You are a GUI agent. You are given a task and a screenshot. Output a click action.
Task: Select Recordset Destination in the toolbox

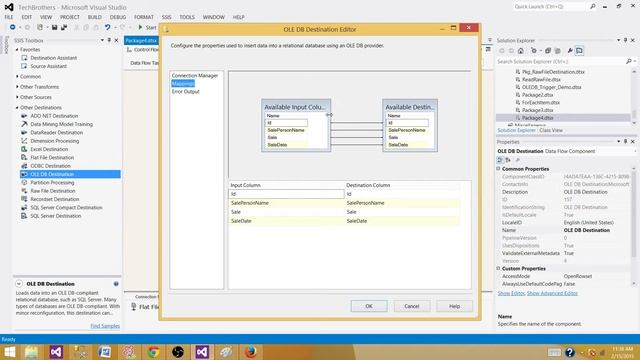point(55,199)
